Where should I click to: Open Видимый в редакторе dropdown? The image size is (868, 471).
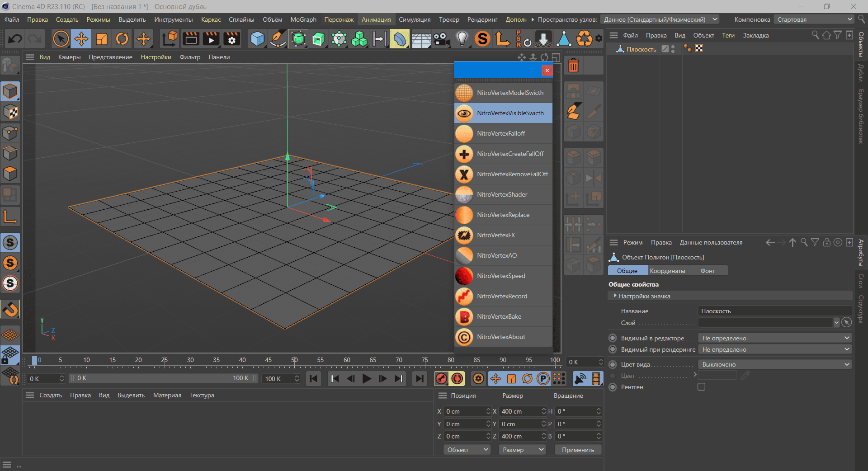pos(775,338)
